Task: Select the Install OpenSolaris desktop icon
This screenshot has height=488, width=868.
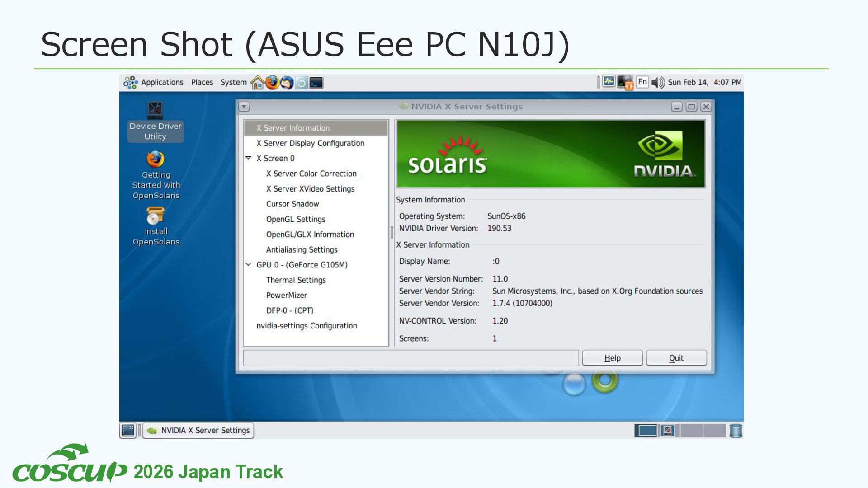Action: point(156,227)
